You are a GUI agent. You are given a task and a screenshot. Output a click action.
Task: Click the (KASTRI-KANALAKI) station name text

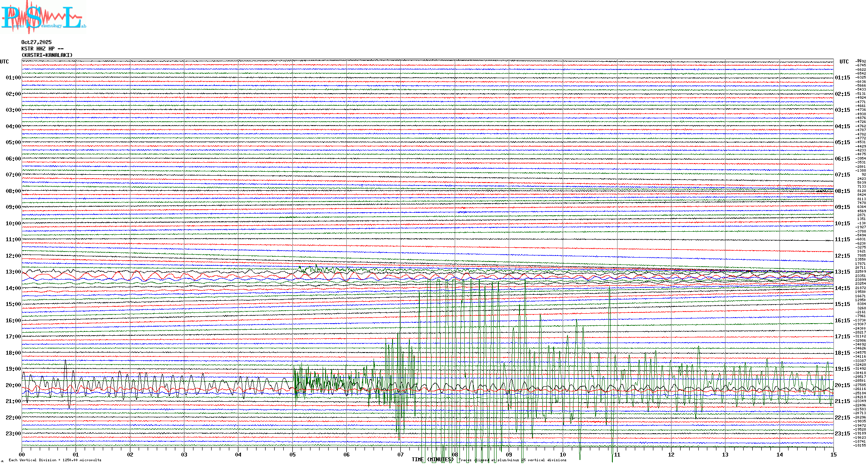click(47, 55)
